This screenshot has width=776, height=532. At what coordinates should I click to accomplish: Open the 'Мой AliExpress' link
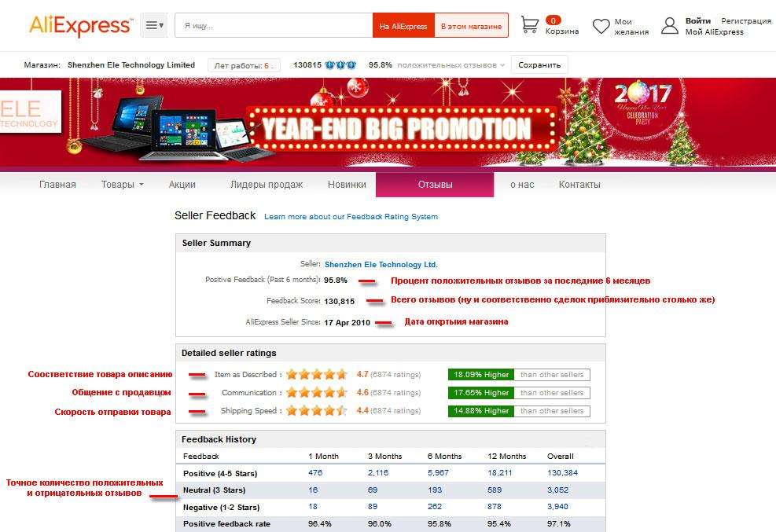(x=714, y=31)
